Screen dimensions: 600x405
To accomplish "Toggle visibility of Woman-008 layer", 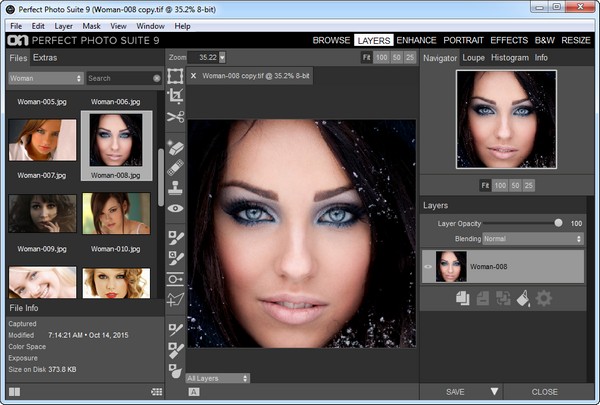I will point(429,267).
